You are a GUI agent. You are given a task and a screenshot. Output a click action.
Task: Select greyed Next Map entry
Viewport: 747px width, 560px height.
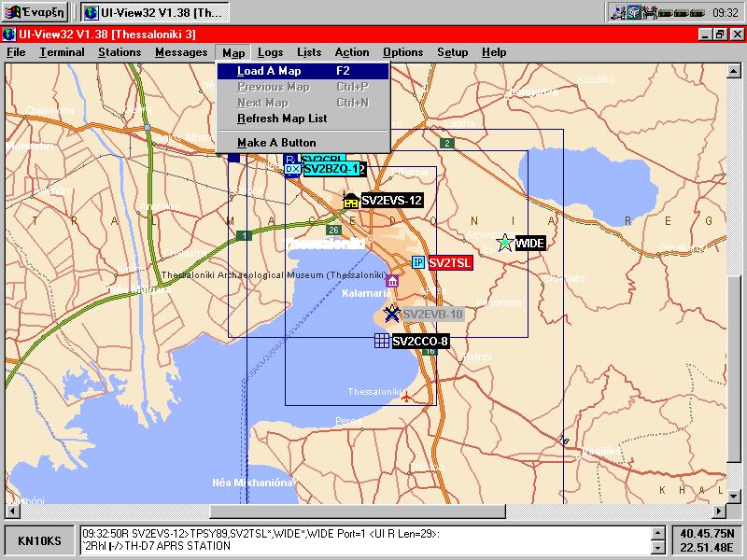(x=303, y=103)
